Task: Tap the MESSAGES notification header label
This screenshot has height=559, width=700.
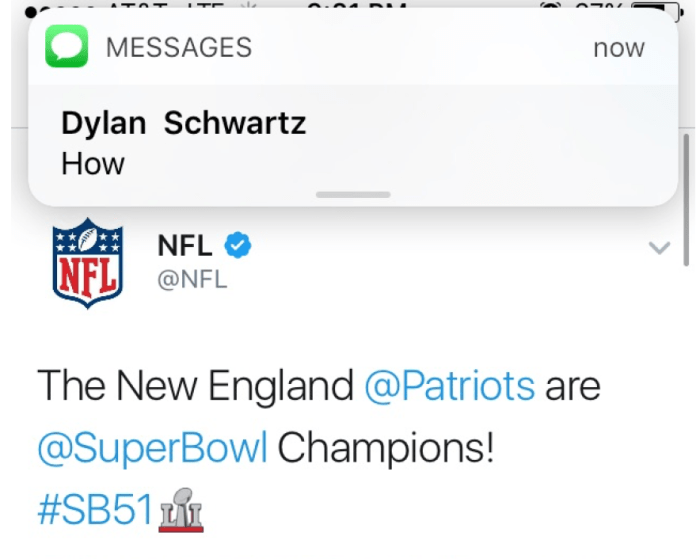Action: [x=178, y=48]
